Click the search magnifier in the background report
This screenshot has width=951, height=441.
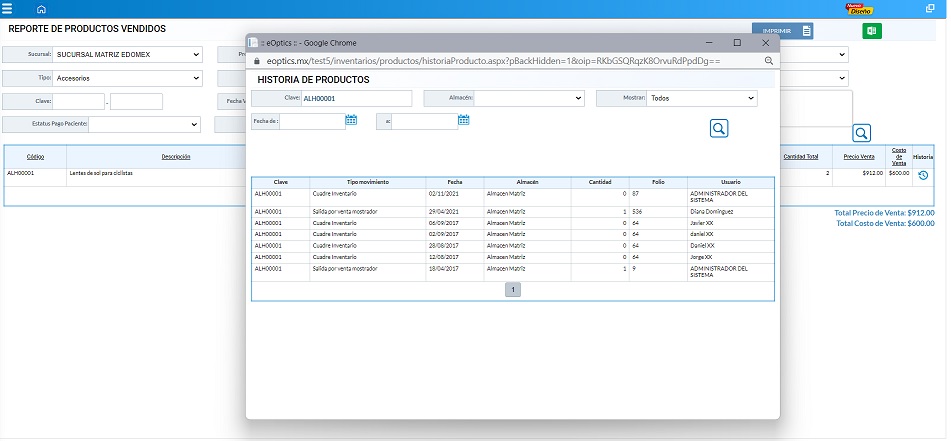click(861, 133)
